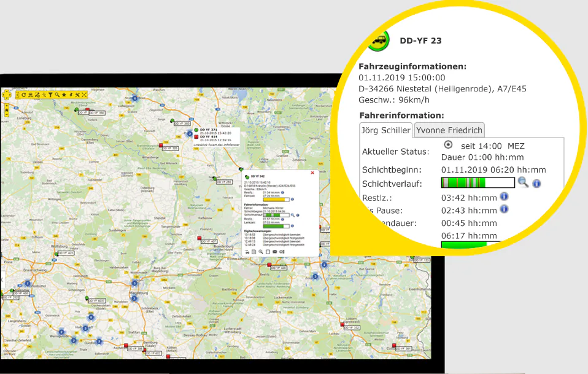
Task: Click the star favorites icon in the toolbar
Action: tap(64, 95)
